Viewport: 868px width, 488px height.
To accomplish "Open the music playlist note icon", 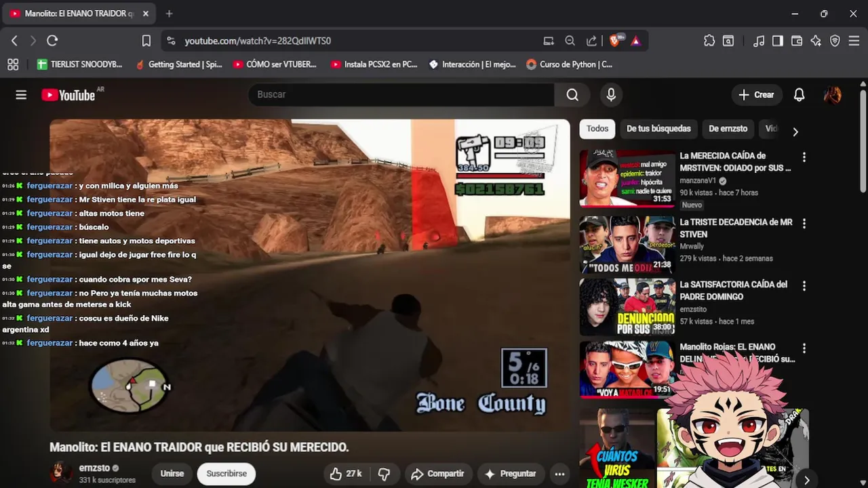I will tap(759, 41).
